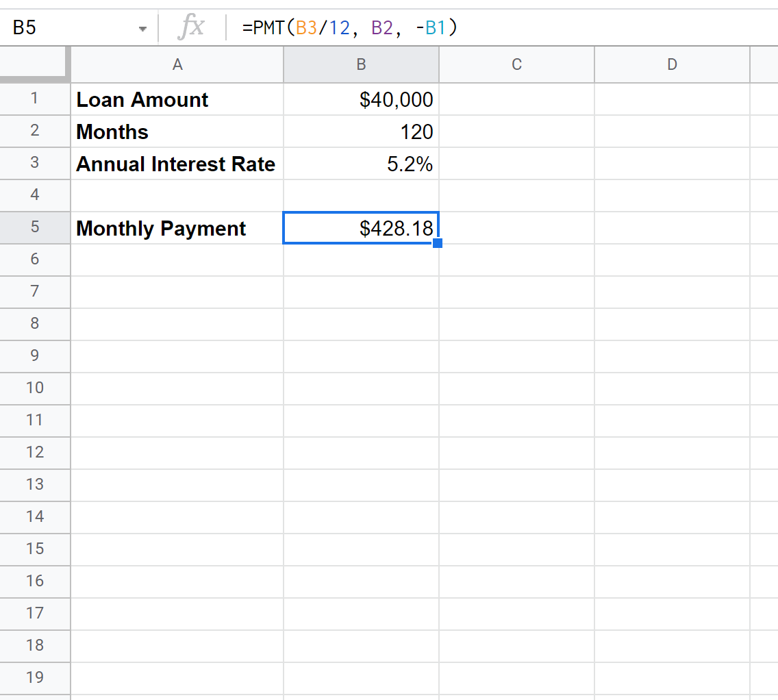Image resolution: width=778 pixels, height=700 pixels.
Task: Select the Monthly Payment label cell
Action: pyautogui.click(x=177, y=228)
